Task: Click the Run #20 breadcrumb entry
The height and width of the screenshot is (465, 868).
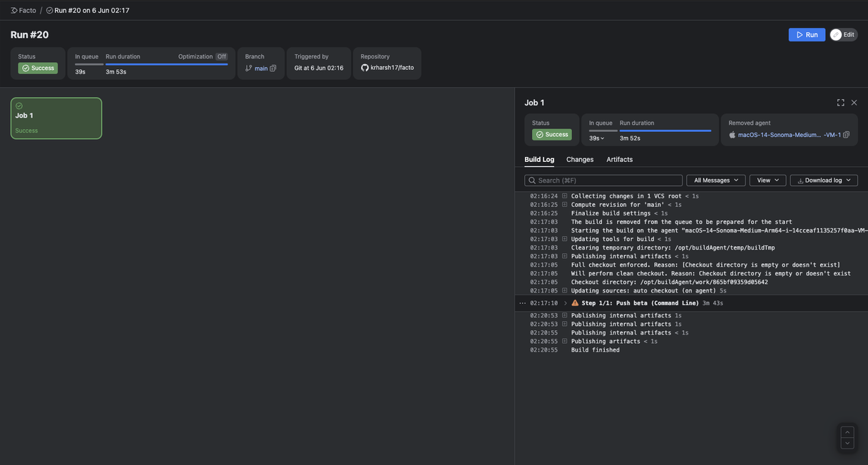Action: point(88,10)
